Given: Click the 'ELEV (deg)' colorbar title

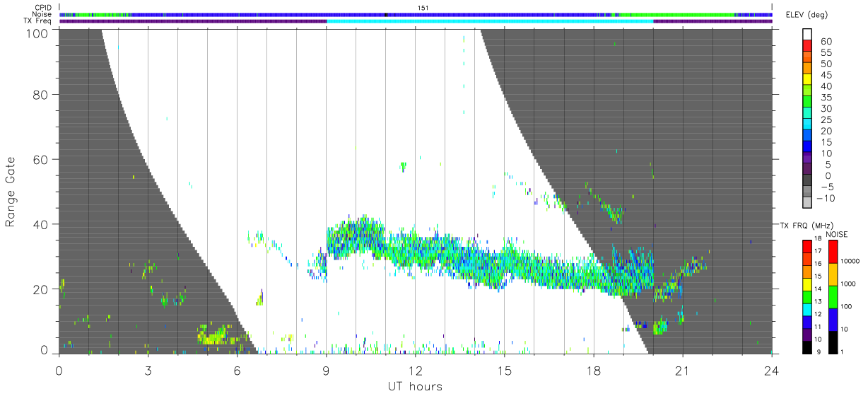Looking at the screenshot, I should coord(808,15).
